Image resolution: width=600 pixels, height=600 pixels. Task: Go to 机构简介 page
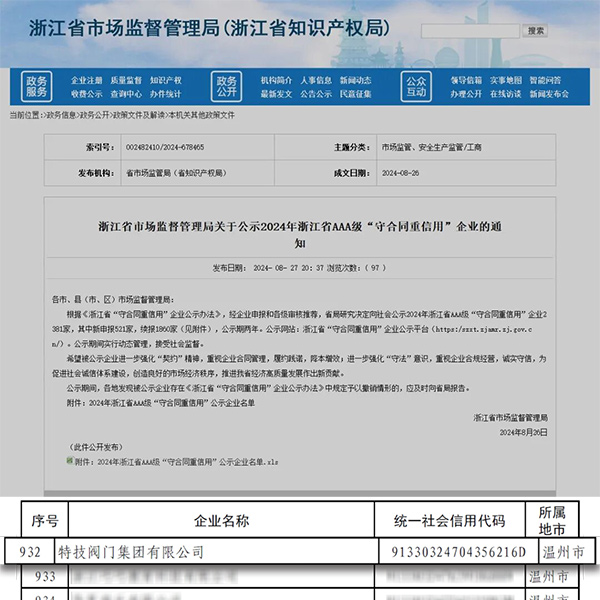276,80
